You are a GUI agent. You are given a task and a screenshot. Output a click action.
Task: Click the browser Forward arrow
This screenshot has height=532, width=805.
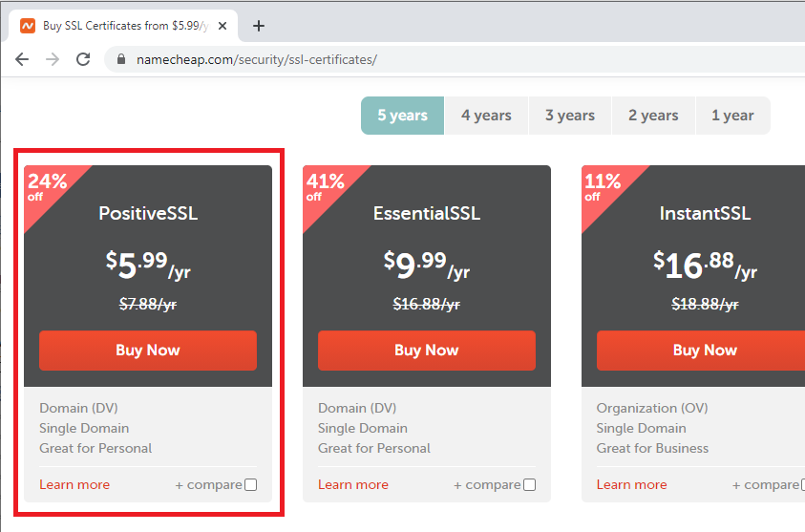pyautogui.click(x=53, y=59)
